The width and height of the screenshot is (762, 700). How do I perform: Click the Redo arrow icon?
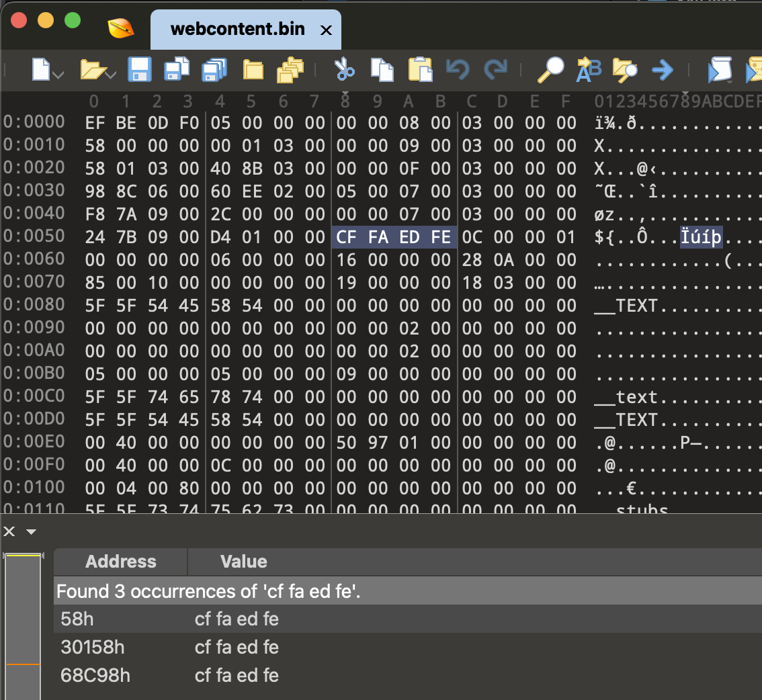496,69
